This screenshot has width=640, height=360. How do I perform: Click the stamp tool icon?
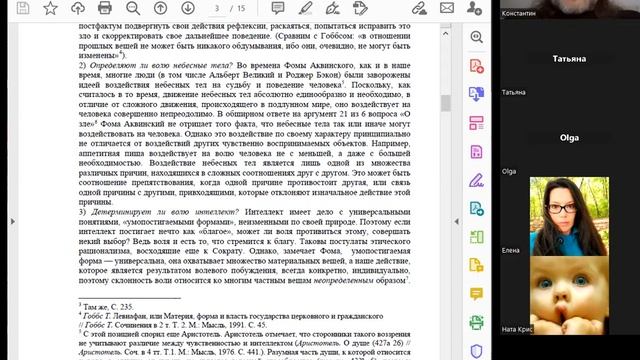coord(360,8)
